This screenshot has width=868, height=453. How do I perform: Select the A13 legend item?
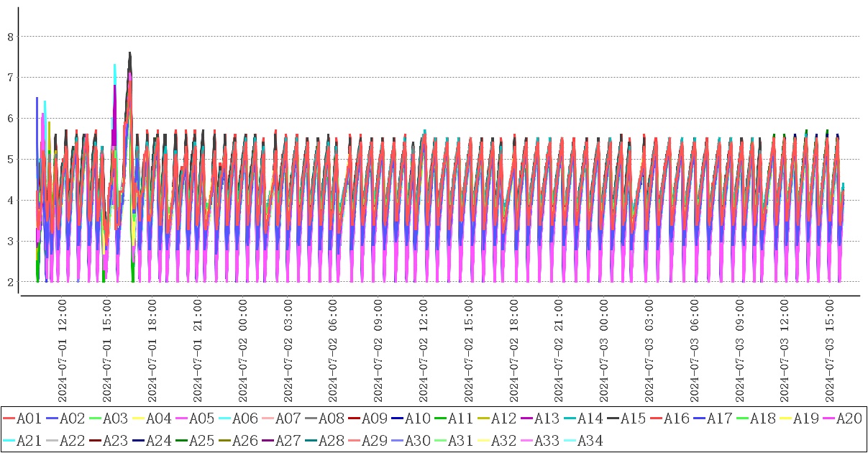point(547,418)
